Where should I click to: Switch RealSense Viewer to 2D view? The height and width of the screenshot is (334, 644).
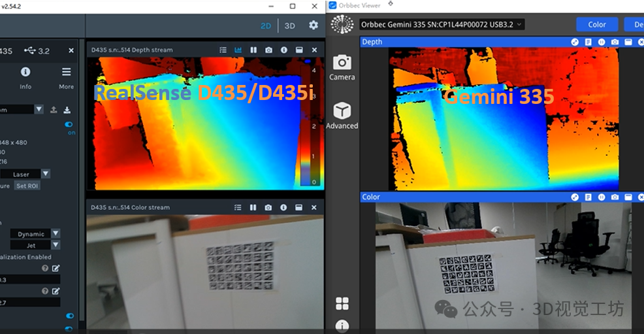click(x=266, y=26)
